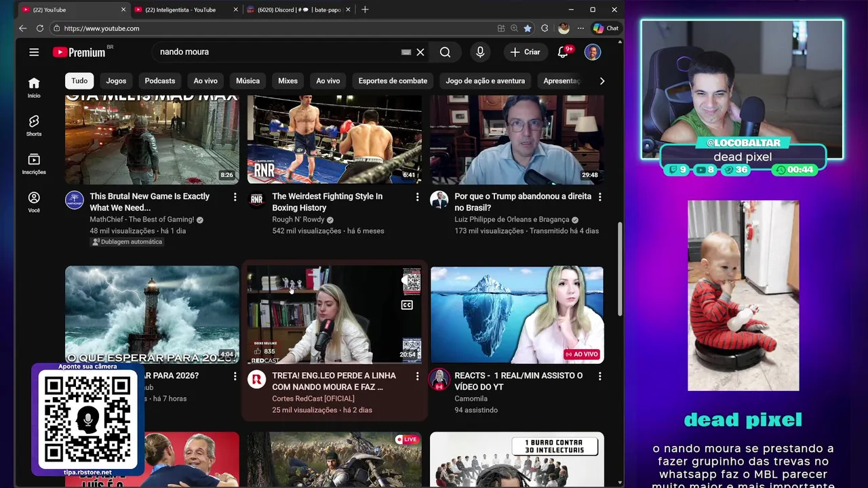Click the page vertical scrollbar
This screenshot has width=868, height=488.
[x=619, y=268]
